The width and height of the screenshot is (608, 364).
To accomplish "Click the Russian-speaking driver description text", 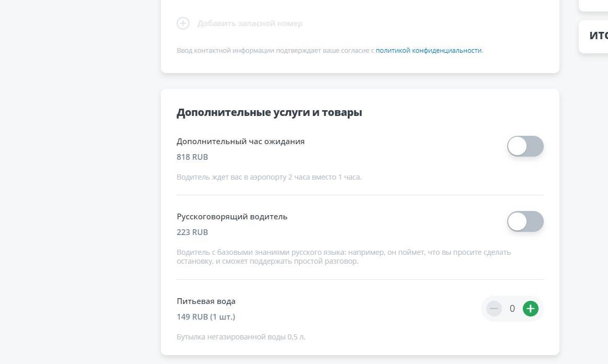I will pyautogui.click(x=343, y=257).
